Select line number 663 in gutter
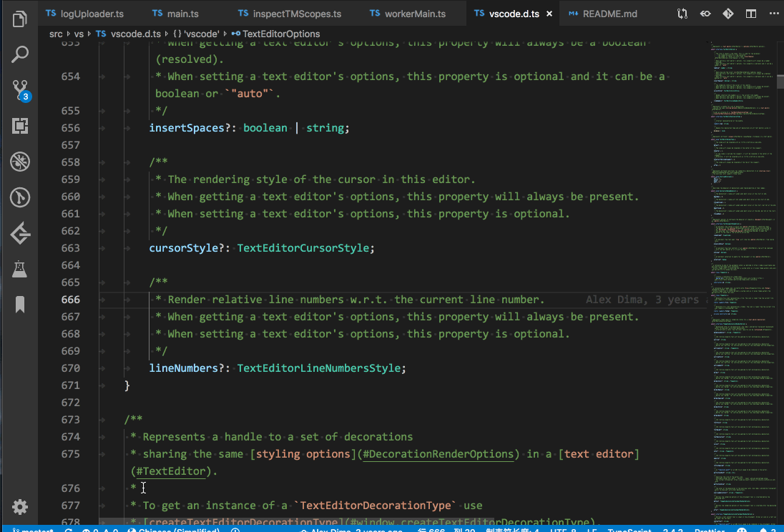 click(71, 248)
